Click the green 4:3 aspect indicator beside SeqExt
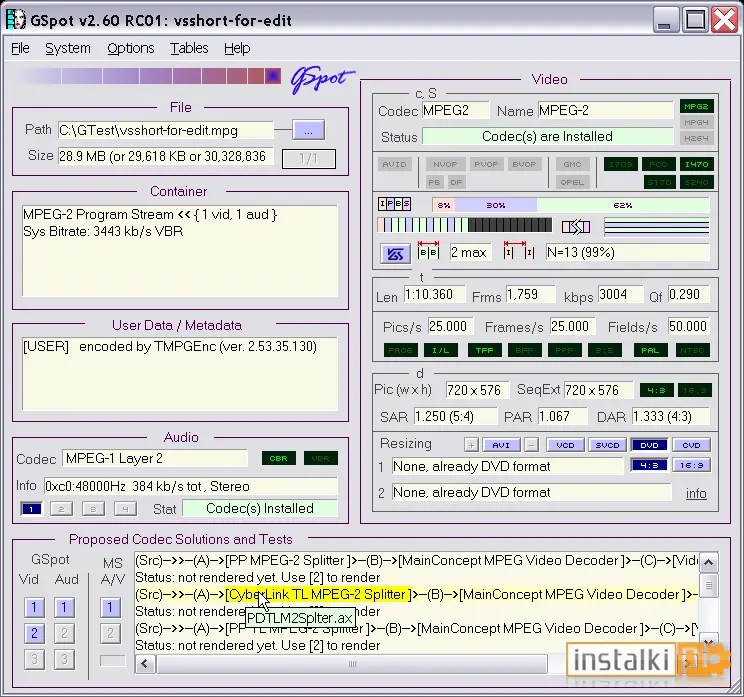The width and height of the screenshot is (744, 697). click(x=656, y=390)
